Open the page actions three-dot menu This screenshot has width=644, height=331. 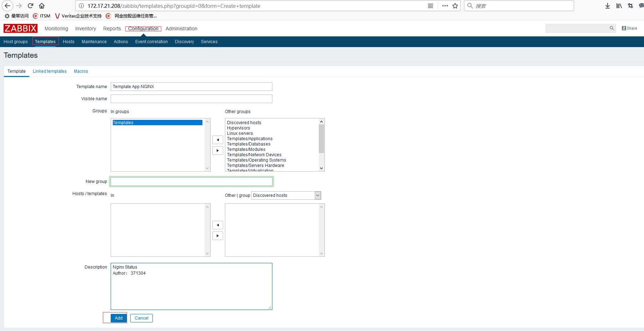445,6
